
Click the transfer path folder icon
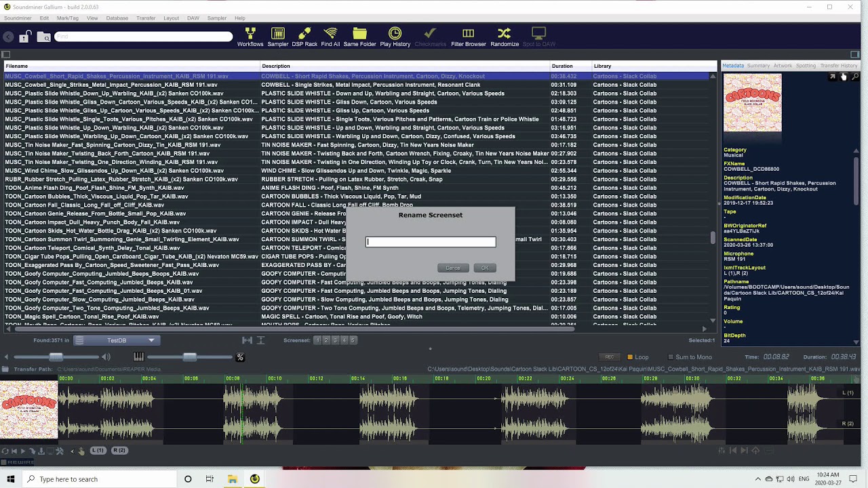5,369
